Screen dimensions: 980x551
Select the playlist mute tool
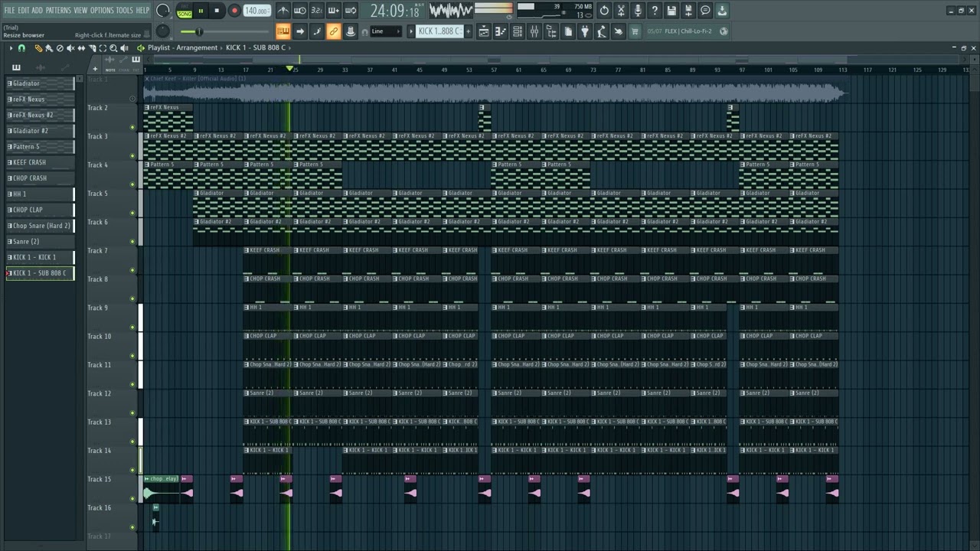coord(70,48)
